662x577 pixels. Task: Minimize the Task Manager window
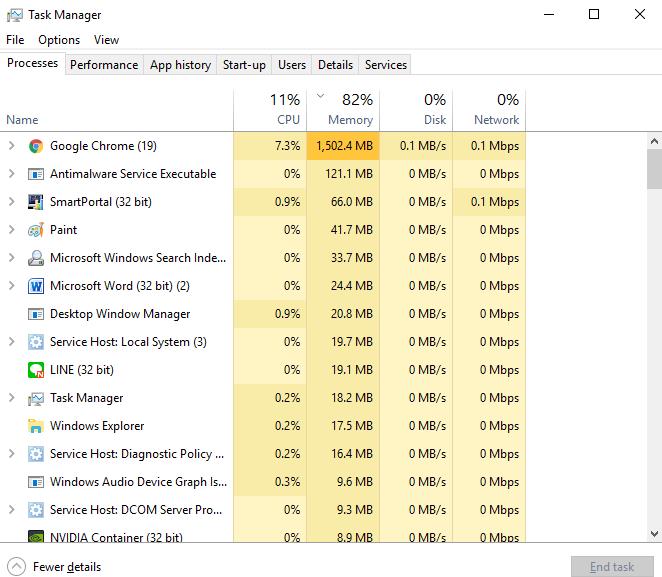coord(549,15)
